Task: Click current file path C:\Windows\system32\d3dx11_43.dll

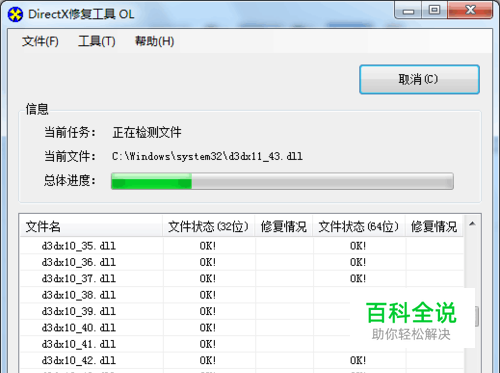Action: [207, 156]
